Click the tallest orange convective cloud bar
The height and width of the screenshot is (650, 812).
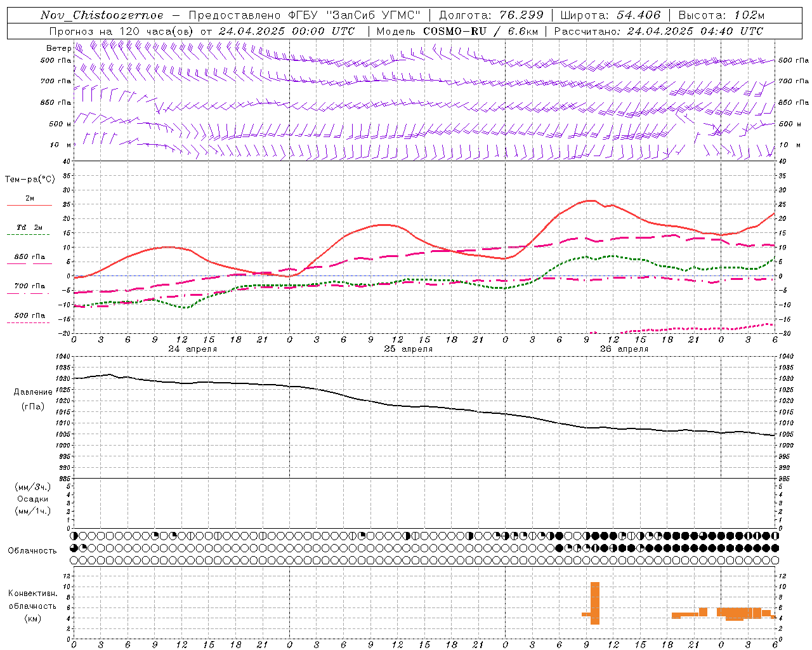(x=595, y=603)
